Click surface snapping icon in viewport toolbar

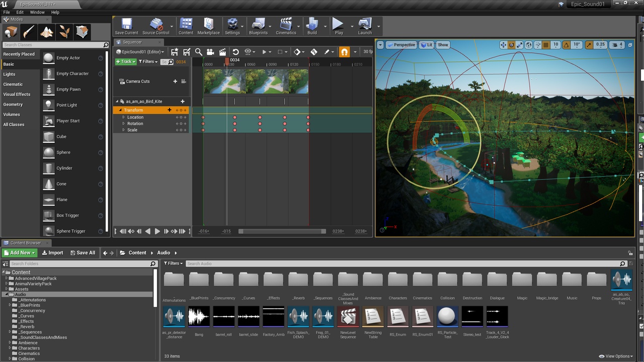(x=537, y=45)
